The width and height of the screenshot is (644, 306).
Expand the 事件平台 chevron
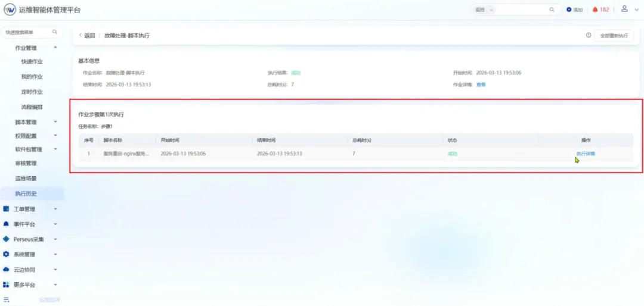[x=55, y=224]
